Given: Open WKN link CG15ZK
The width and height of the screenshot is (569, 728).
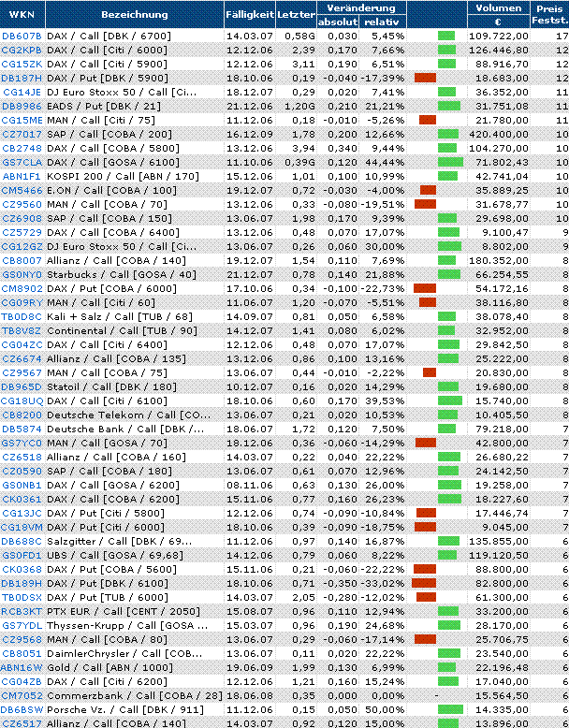Looking at the screenshot, I should (22, 64).
